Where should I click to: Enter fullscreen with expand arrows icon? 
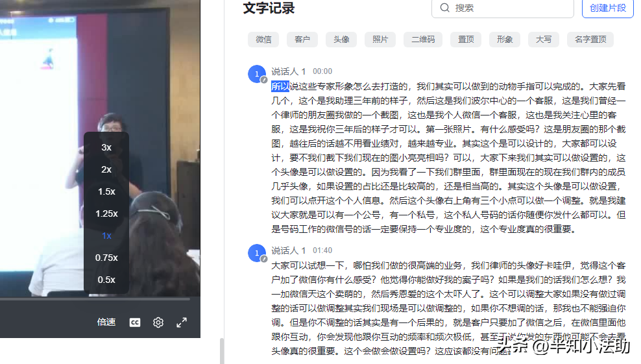point(182,322)
